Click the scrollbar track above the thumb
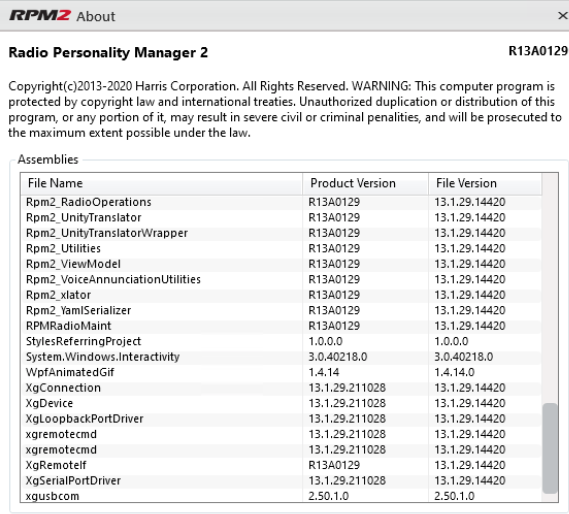 coord(550,288)
